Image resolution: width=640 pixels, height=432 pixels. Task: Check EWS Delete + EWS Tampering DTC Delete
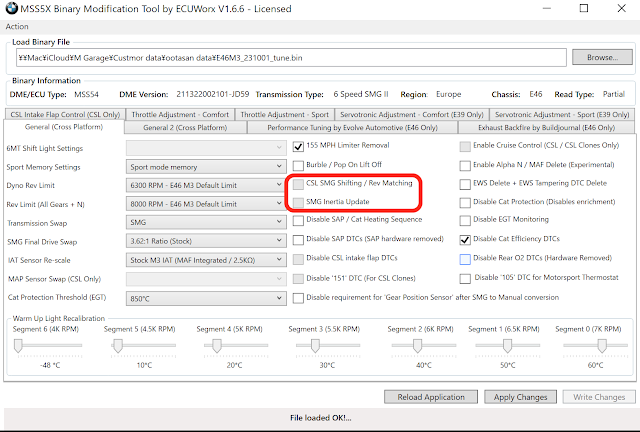pos(465,184)
